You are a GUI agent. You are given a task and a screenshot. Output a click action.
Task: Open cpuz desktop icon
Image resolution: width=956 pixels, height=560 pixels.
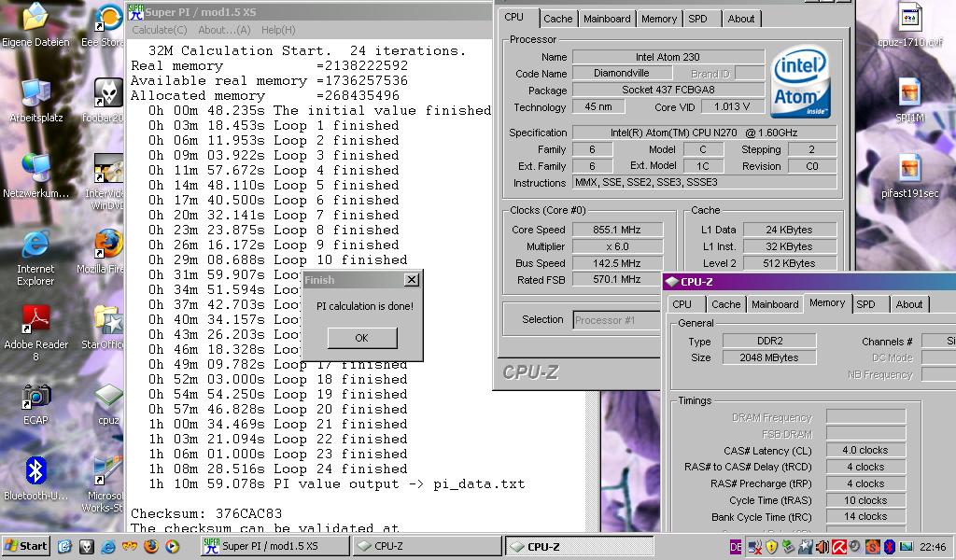pos(108,404)
